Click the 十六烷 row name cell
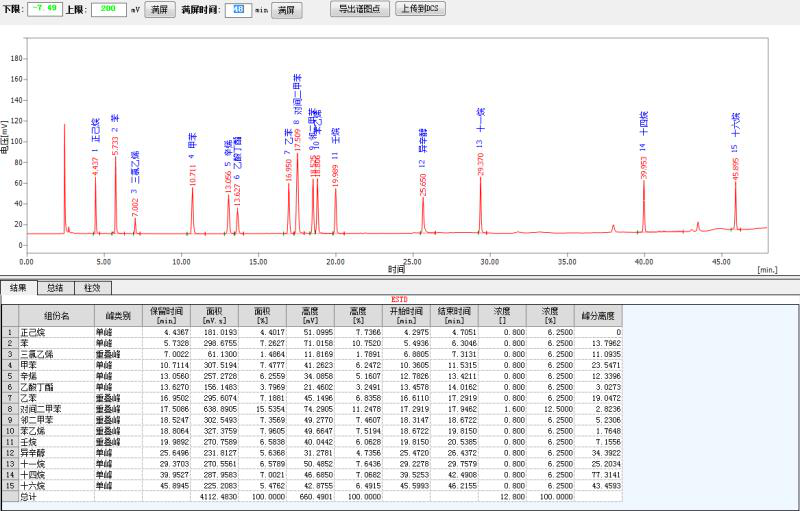The height and width of the screenshot is (511, 800). 56,485
